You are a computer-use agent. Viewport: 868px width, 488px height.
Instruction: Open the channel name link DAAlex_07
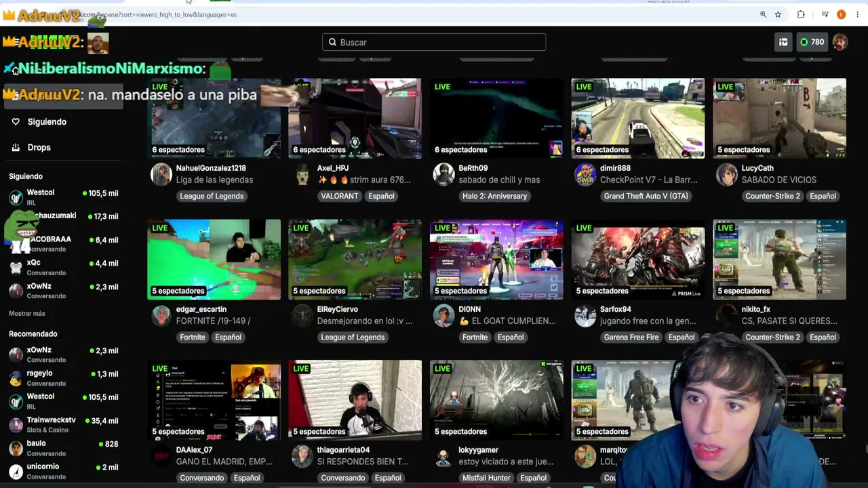click(195, 450)
